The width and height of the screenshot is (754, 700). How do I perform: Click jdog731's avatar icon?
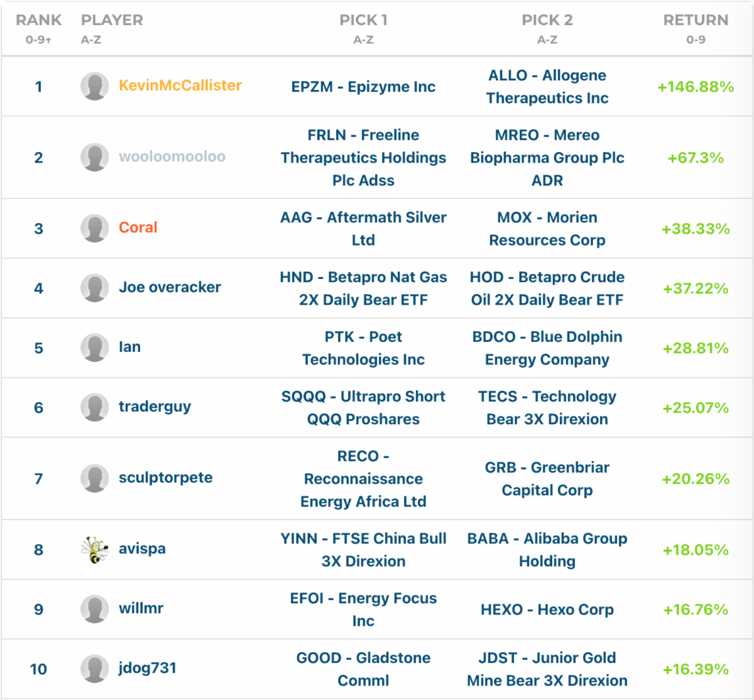click(x=95, y=669)
